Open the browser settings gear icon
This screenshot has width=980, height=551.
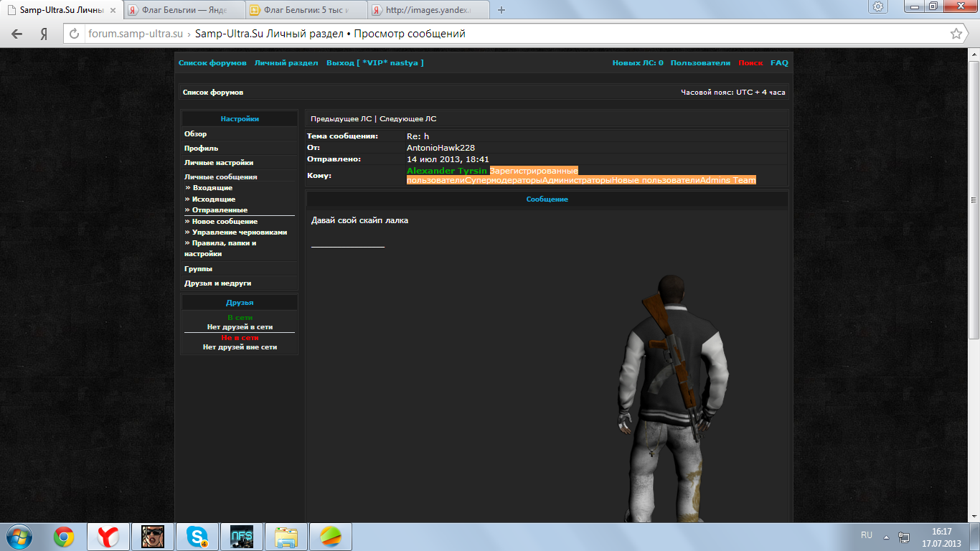click(878, 6)
